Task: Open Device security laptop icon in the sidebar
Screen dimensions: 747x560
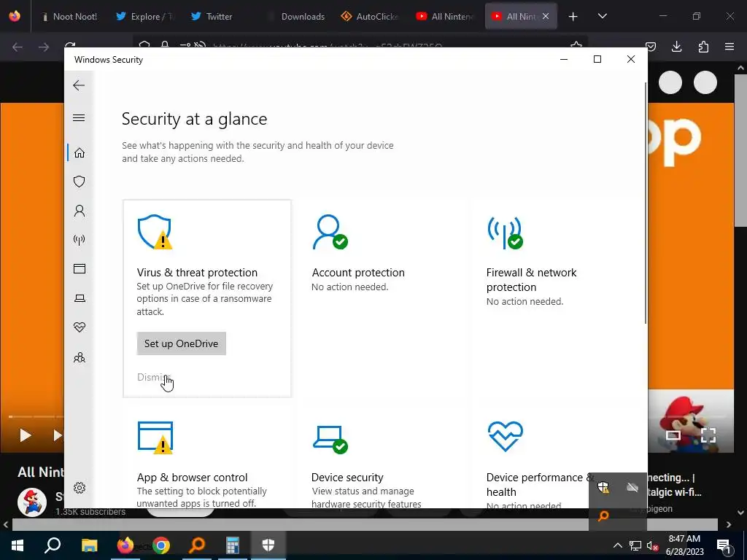Action: pos(80,298)
